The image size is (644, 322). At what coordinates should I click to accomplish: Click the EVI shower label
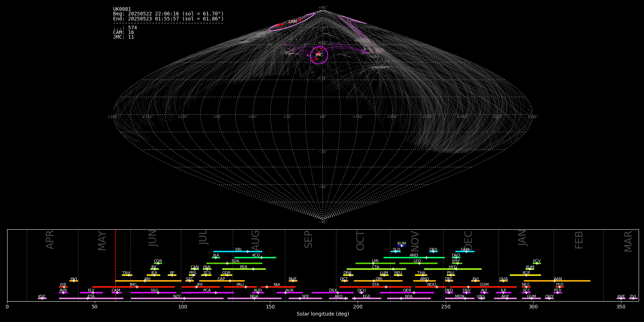tap(633, 297)
